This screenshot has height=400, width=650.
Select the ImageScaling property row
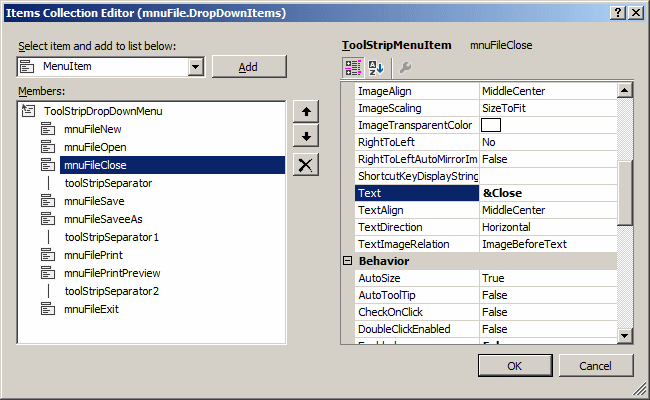[486, 108]
